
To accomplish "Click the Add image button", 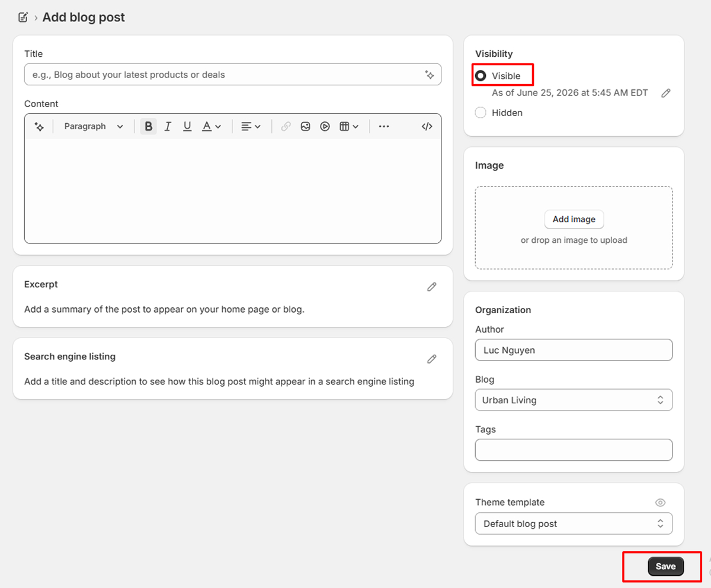I will pos(574,219).
